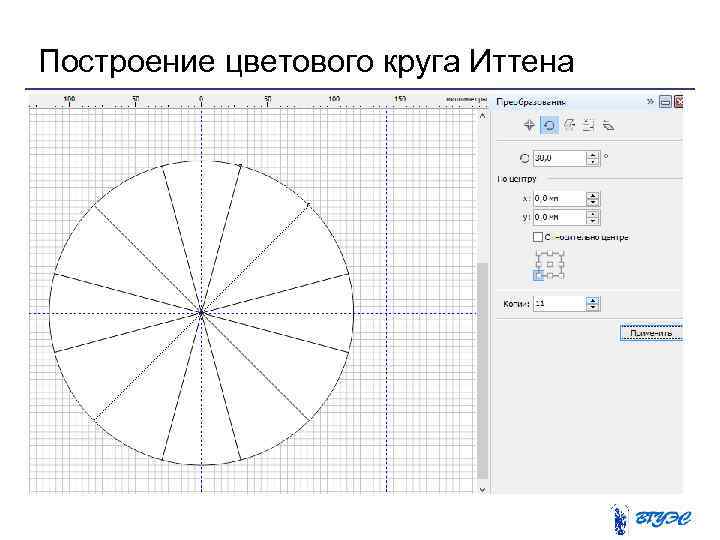Click the Copies field showing 11
The width and height of the screenshot is (720, 540).
(x=560, y=304)
